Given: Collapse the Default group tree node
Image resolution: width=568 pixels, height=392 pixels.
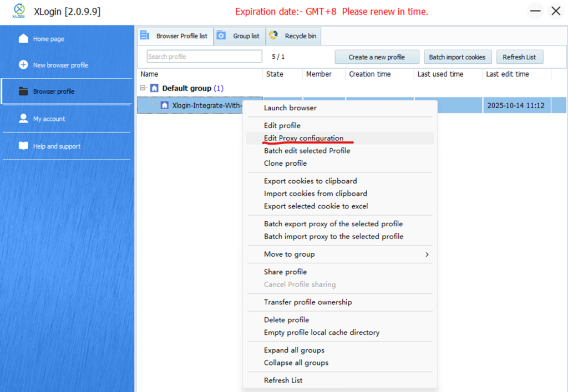Looking at the screenshot, I should click(x=143, y=88).
